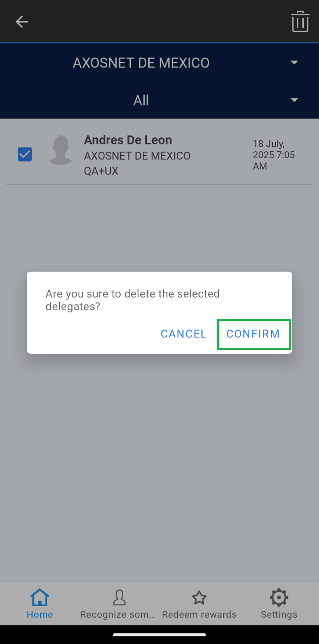Select the "All" filter text
The height and width of the screenshot is (644, 319).
(141, 100)
